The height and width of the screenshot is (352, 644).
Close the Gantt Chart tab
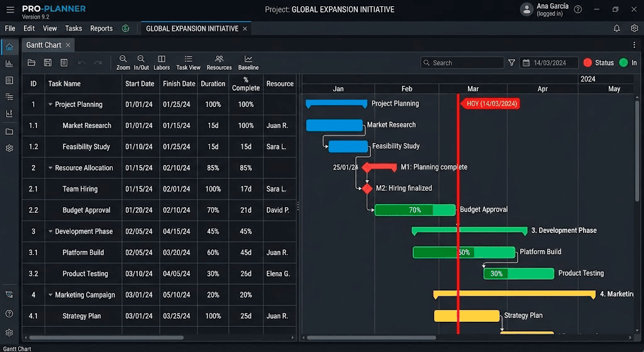click(x=68, y=45)
